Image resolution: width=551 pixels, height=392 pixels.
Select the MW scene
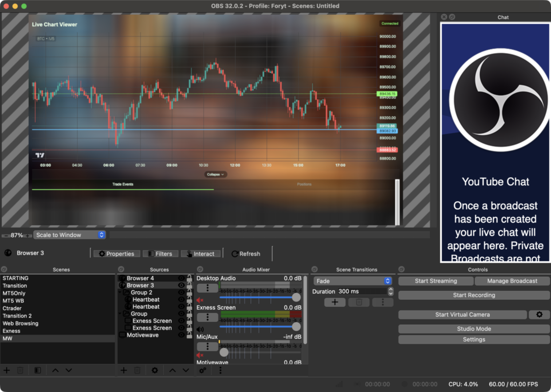58,338
